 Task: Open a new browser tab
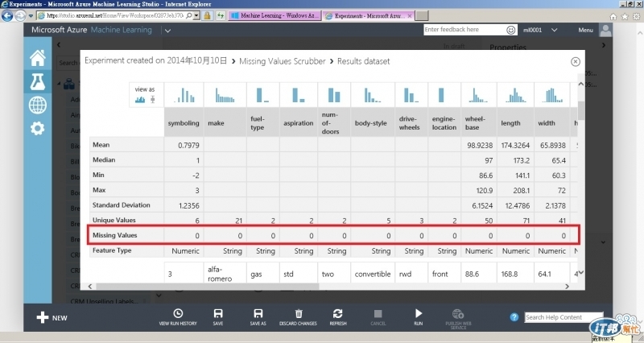[422, 15]
